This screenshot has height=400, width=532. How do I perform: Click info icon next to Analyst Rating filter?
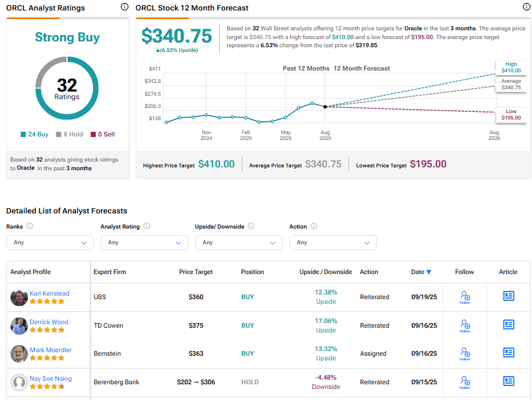[x=147, y=226]
